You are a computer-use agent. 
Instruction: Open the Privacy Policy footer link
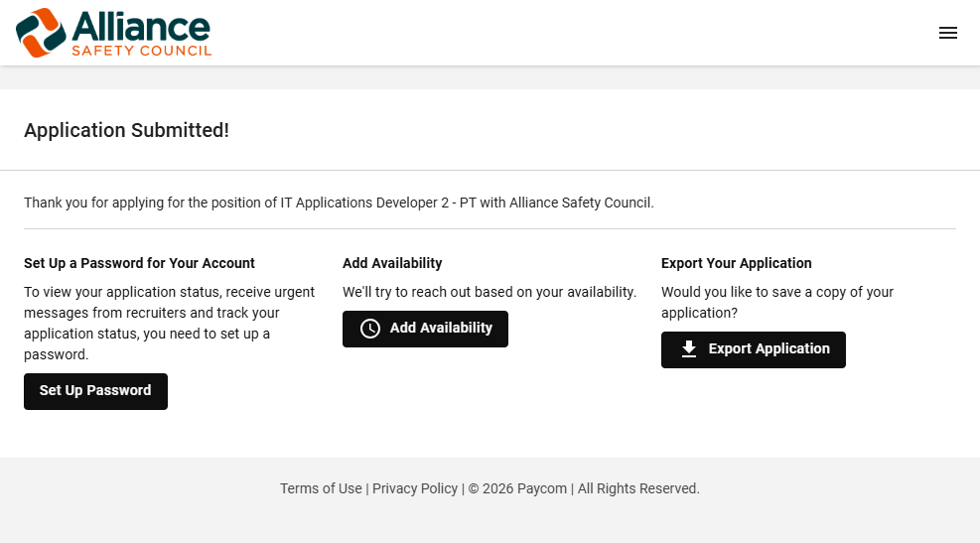415,488
